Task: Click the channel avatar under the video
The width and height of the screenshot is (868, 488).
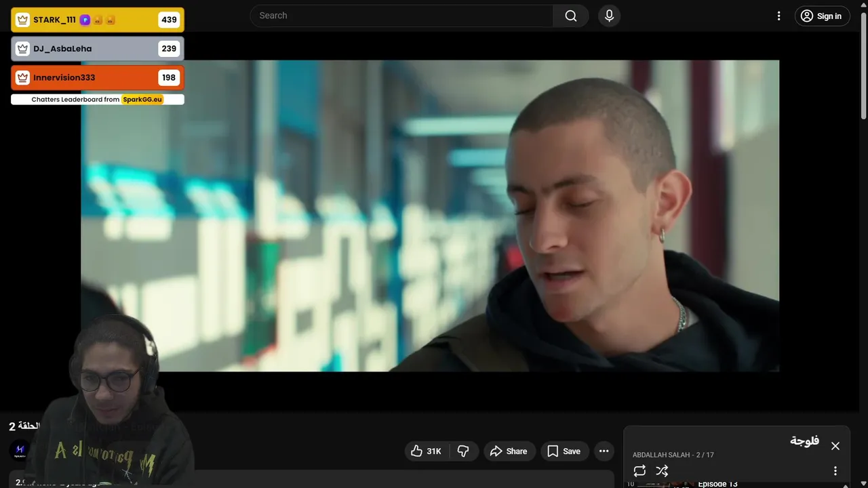Action: (20, 450)
